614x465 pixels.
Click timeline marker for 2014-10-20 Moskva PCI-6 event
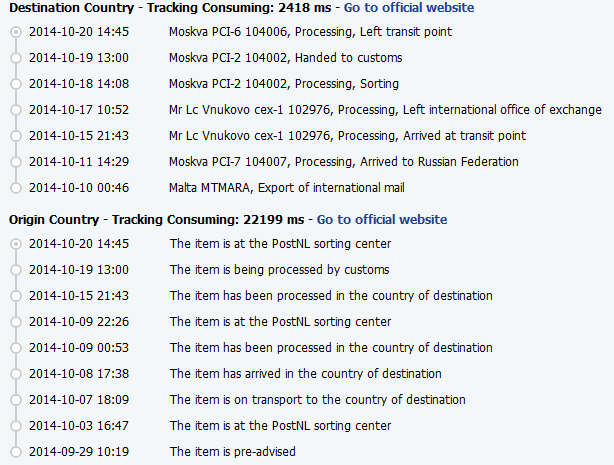tap(15, 32)
